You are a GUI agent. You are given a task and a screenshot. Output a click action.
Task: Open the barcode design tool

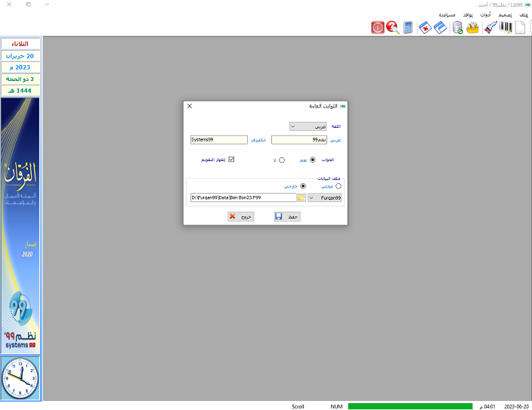point(505,28)
